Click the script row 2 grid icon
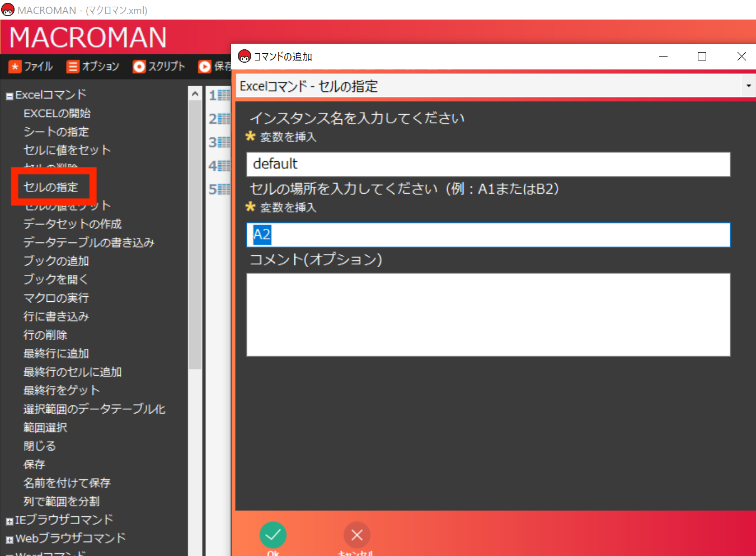 tap(224, 119)
